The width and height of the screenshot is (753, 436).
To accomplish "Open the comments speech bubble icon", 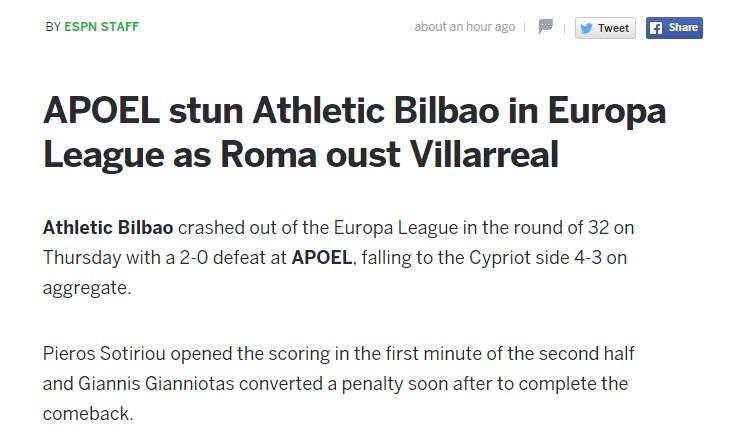I will tap(546, 27).
